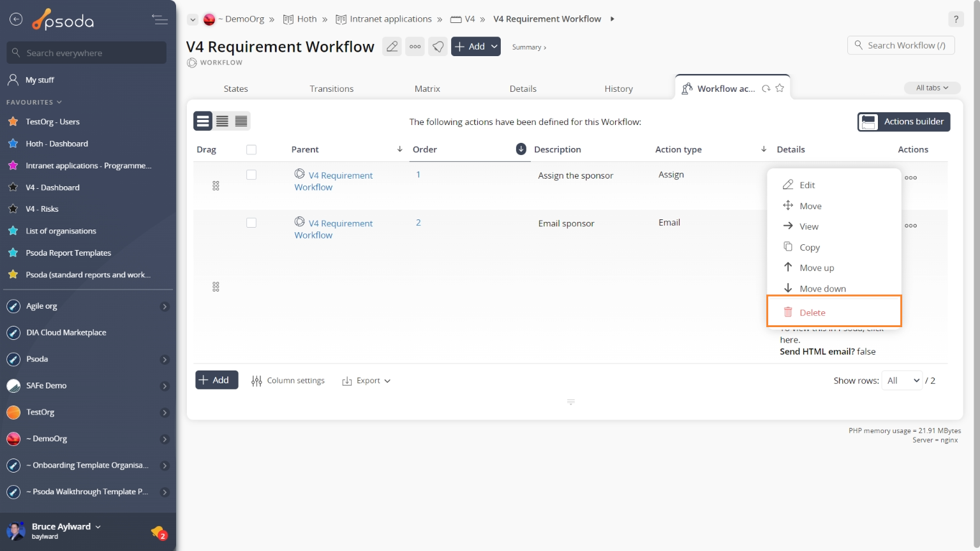Open the Summary link
Image resolution: width=980 pixels, height=551 pixels.
click(529, 47)
